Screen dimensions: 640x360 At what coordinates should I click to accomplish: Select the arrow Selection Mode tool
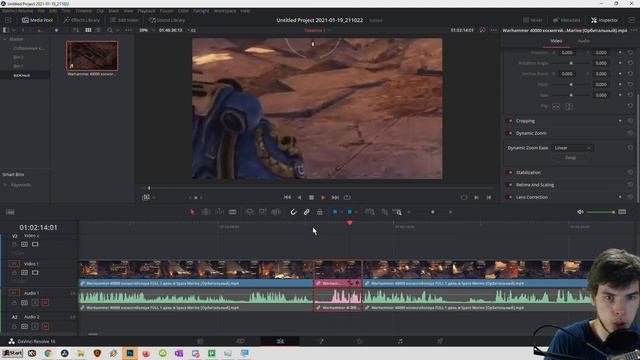point(192,212)
